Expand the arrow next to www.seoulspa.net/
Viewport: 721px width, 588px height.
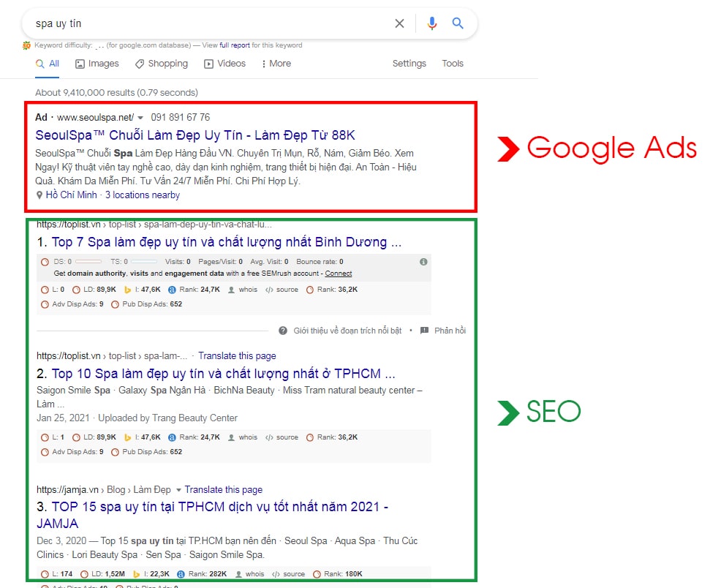pyautogui.click(x=140, y=118)
